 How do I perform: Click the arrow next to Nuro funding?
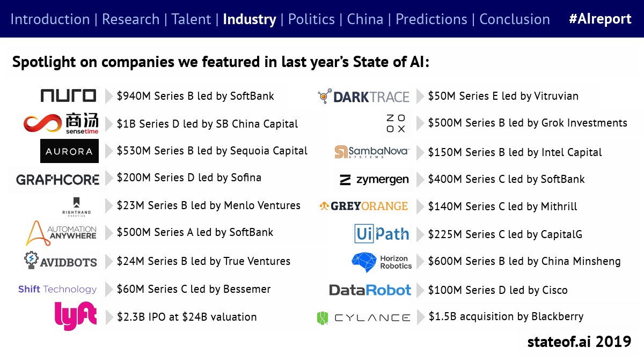point(109,96)
